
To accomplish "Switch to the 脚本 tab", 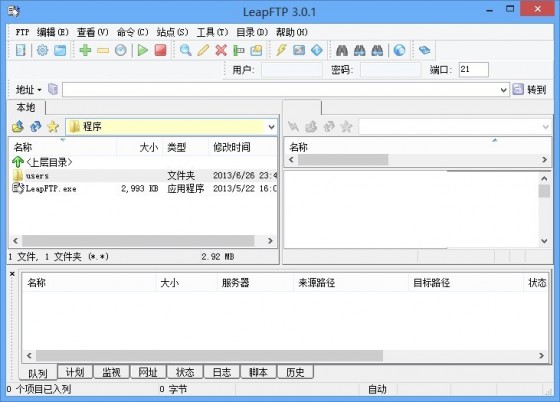I will coord(259,372).
